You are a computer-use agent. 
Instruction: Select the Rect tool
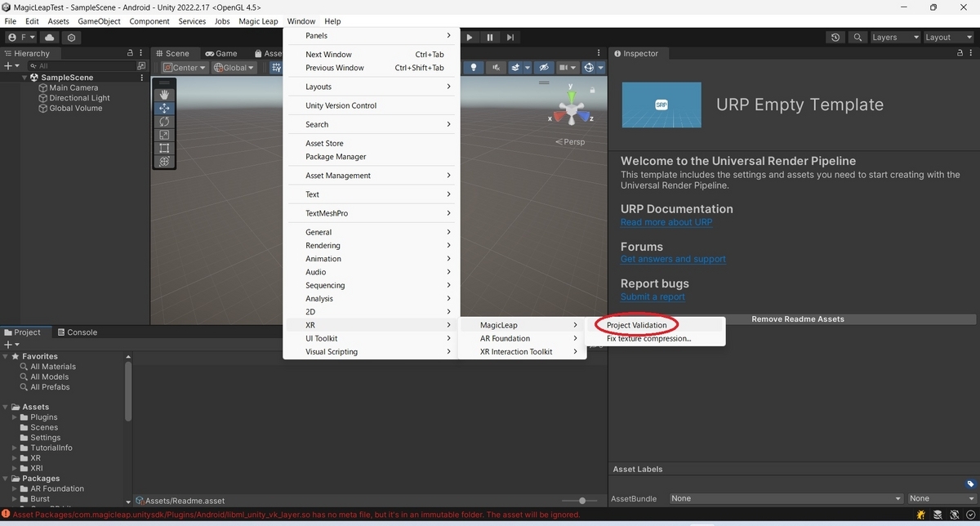pos(164,148)
